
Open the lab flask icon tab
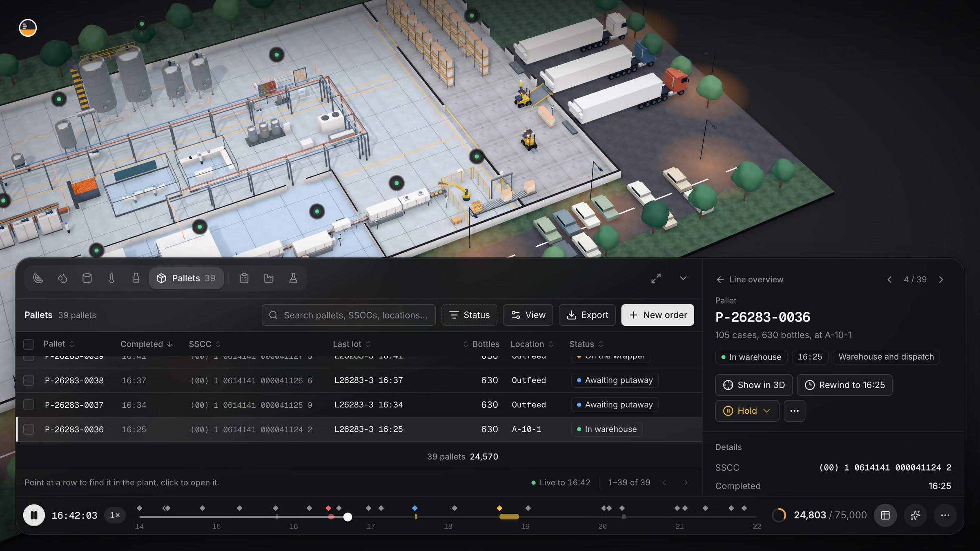tap(293, 278)
